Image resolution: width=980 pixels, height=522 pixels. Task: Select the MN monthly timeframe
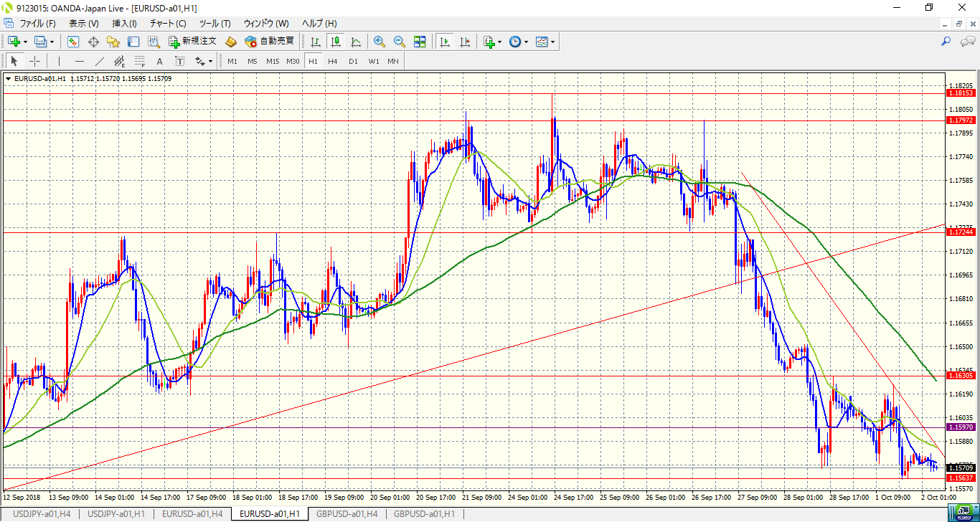coord(393,61)
